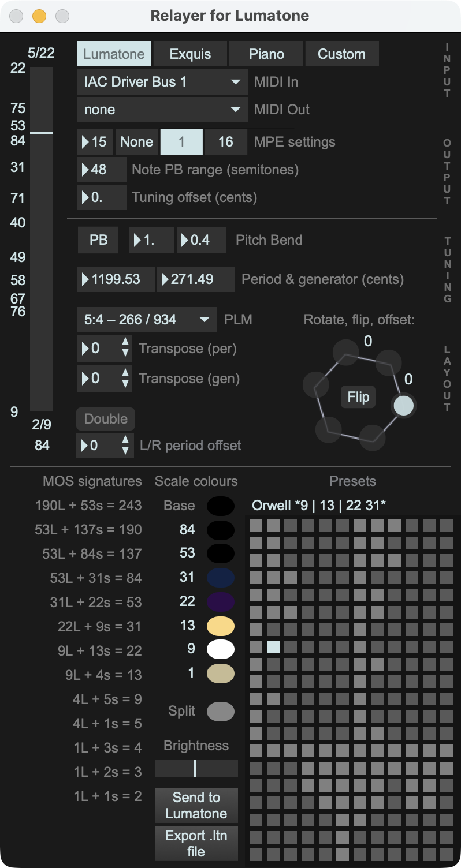Open the MIDI Out dropdown
Viewport: 461px width, 868px height.
(x=162, y=110)
